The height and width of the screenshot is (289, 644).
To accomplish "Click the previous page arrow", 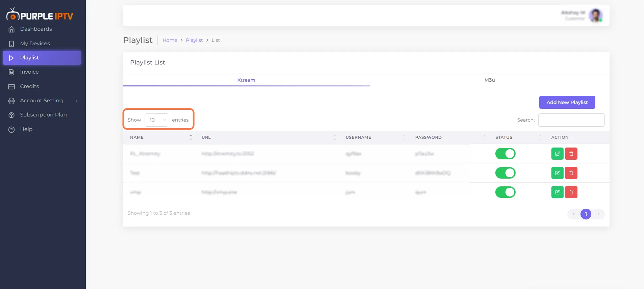I will [573, 214].
